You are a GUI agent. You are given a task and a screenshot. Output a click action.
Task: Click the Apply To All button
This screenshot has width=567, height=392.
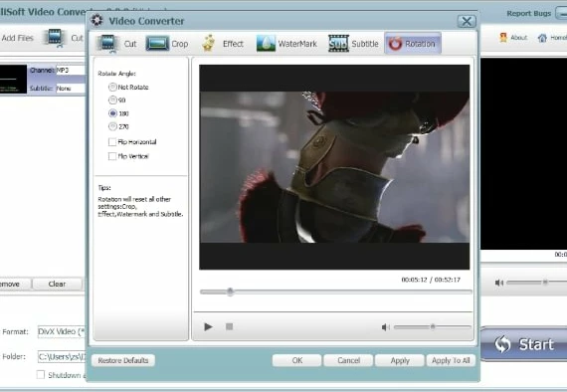pos(451,360)
